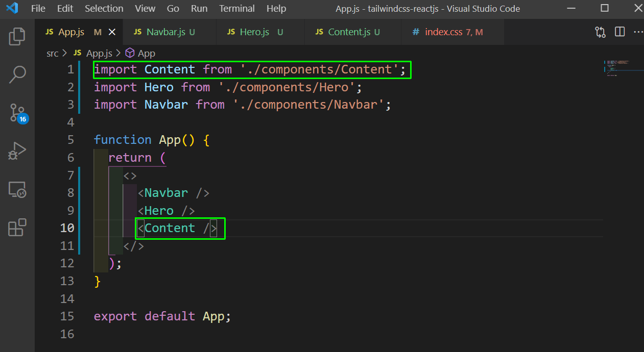Open the Selection menu
Image resolution: width=644 pixels, height=352 pixels.
point(104,9)
